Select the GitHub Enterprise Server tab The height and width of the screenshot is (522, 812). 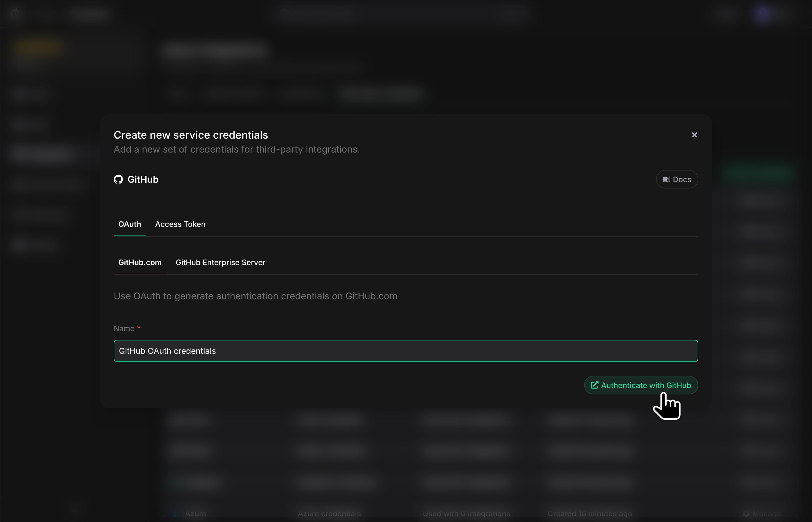tap(220, 262)
